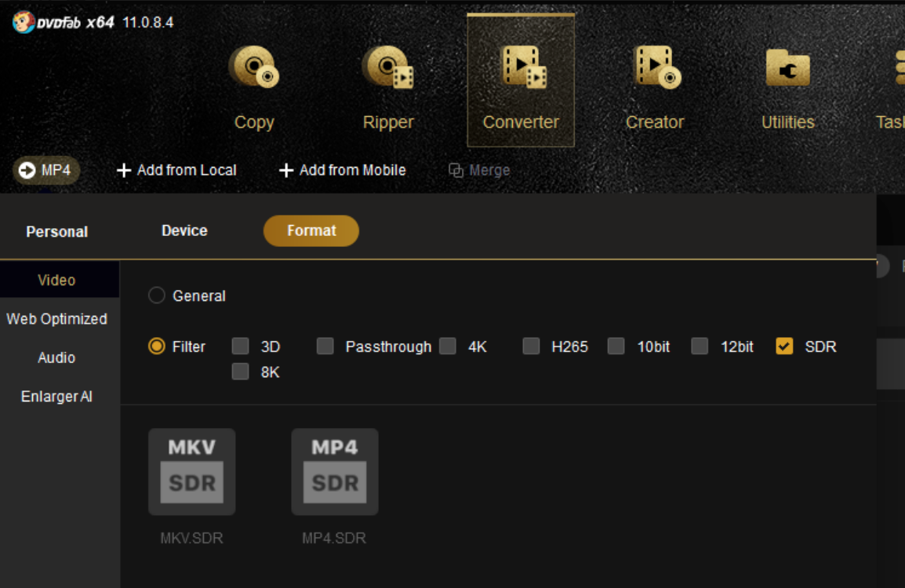Enable the 12bit filter checkbox
The width and height of the screenshot is (905, 588).
(x=700, y=347)
